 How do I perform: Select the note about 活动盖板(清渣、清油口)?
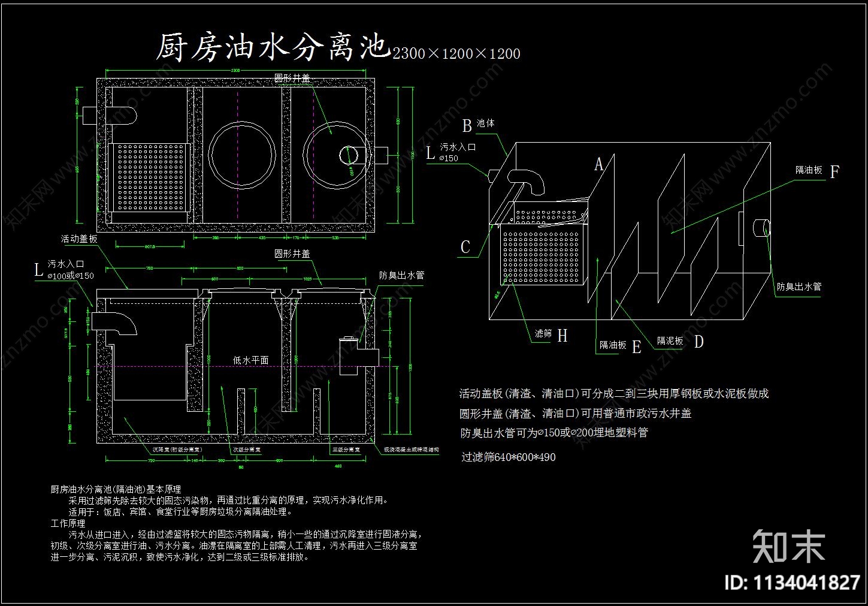pos(614,394)
